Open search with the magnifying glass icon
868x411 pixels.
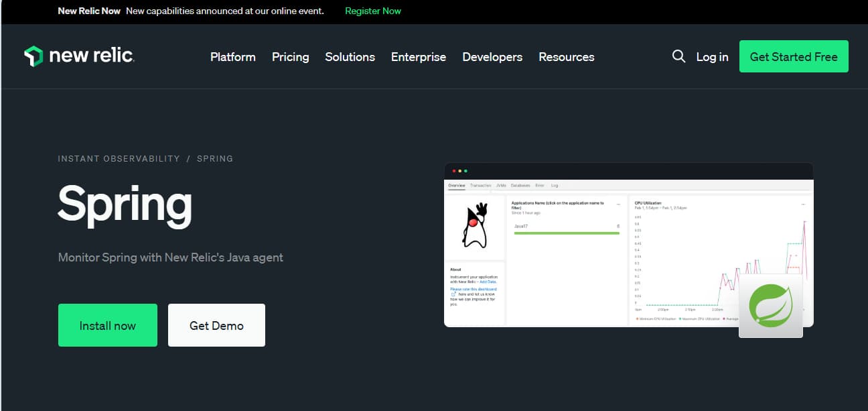[678, 56]
